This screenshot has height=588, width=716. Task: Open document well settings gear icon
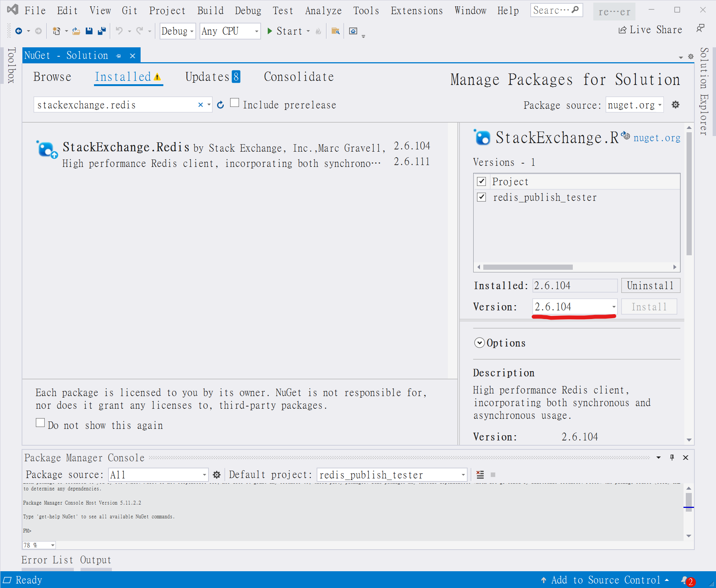(x=691, y=57)
